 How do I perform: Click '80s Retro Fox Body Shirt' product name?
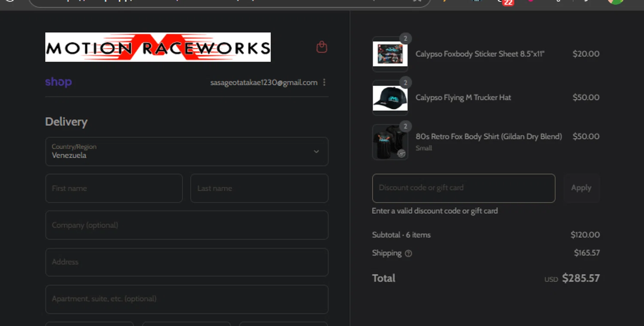(x=489, y=136)
